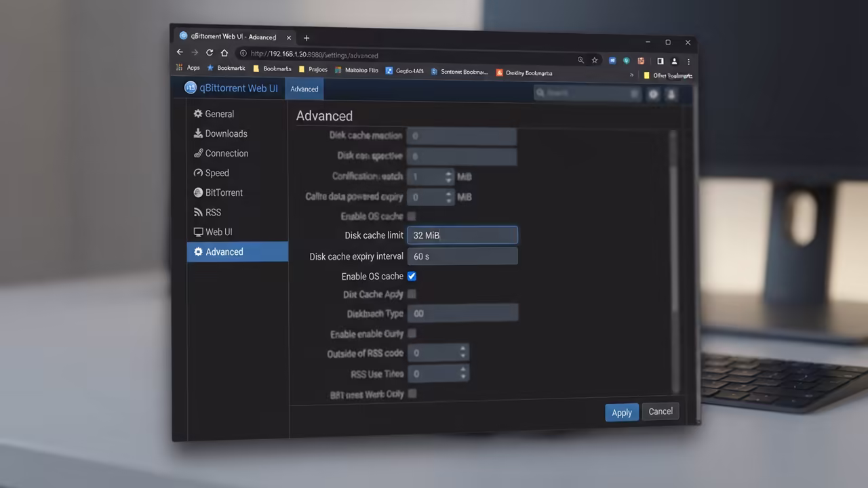Open the orange extension icon in the browser toolbar
Screen dimensions: 868x488
pyautogui.click(x=641, y=61)
